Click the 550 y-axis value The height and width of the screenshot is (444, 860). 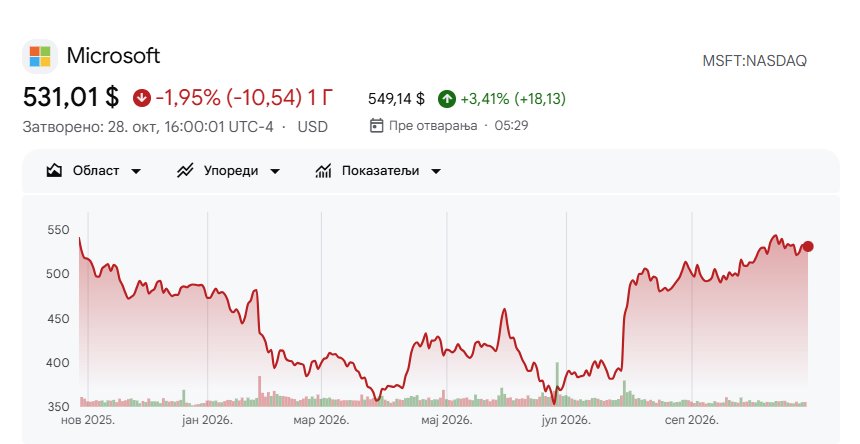pyautogui.click(x=59, y=230)
